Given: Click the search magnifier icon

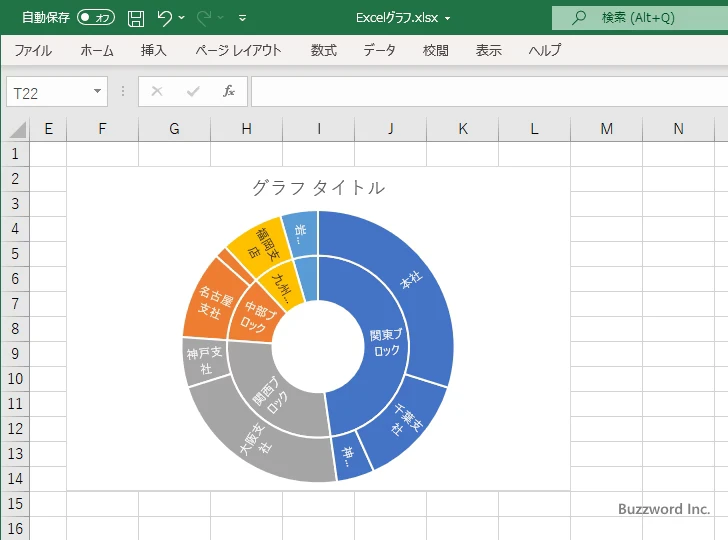Looking at the screenshot, I should click(x=578, y=17).
